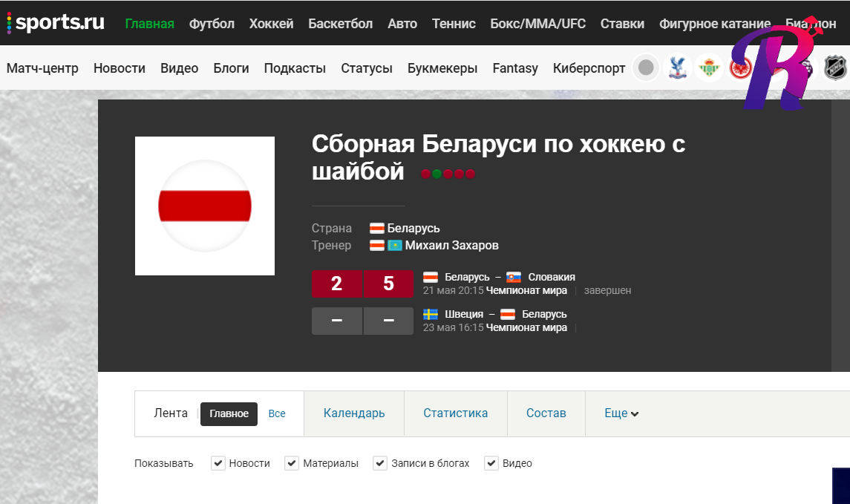Click the page title Сборная Беларуси по хоккею
The height and width of the screenshot is (504, 850).
tap(498, 157)
